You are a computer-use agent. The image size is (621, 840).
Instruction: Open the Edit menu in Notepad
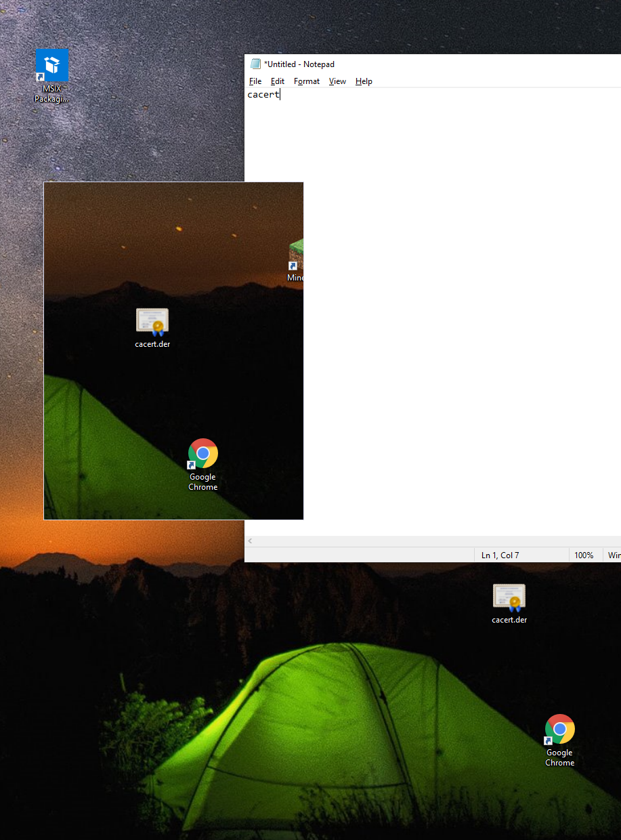tap(278, 81)
